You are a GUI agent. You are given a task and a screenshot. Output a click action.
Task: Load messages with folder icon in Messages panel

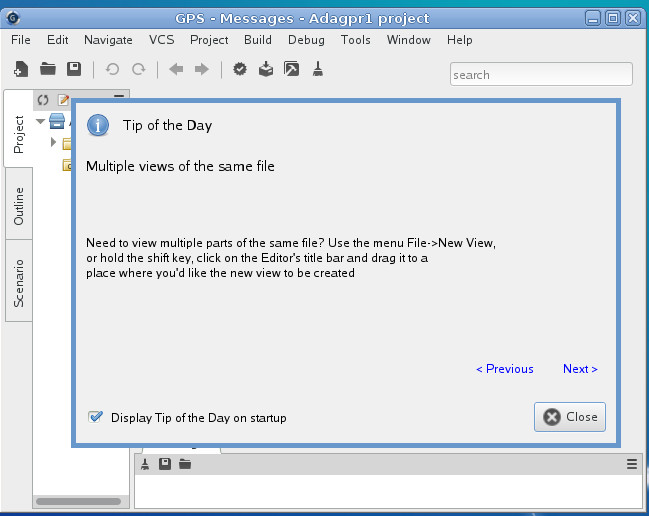[185, 464]
